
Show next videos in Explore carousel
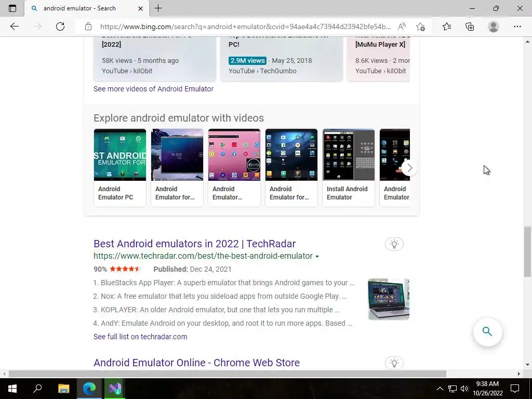pos(409,168)
